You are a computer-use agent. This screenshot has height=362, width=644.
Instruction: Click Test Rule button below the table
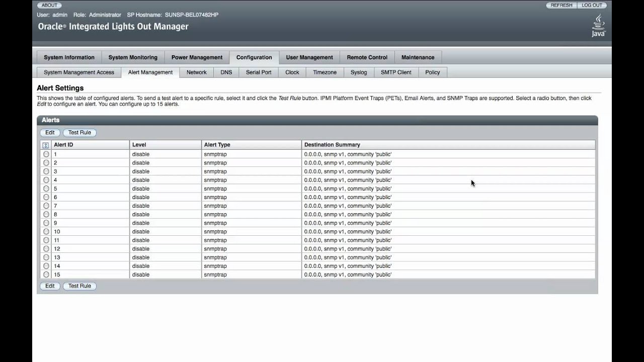click(79, 286)
